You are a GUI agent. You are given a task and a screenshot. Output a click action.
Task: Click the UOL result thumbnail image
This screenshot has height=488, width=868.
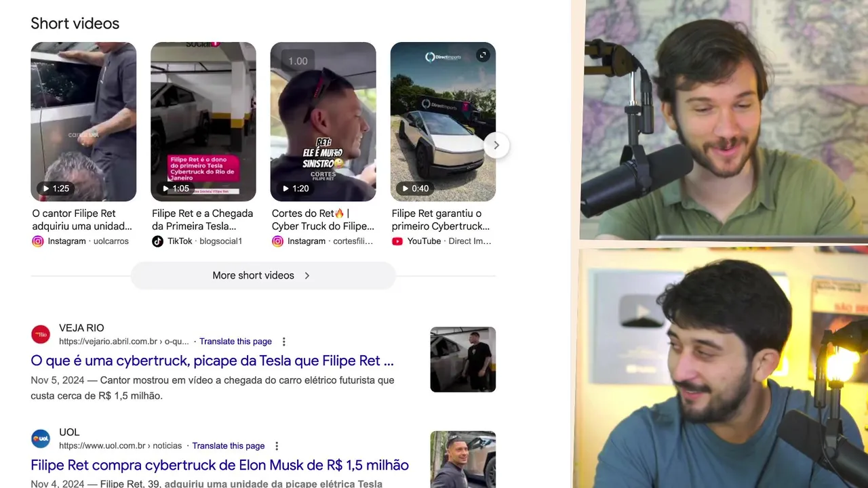click(463, 460)
